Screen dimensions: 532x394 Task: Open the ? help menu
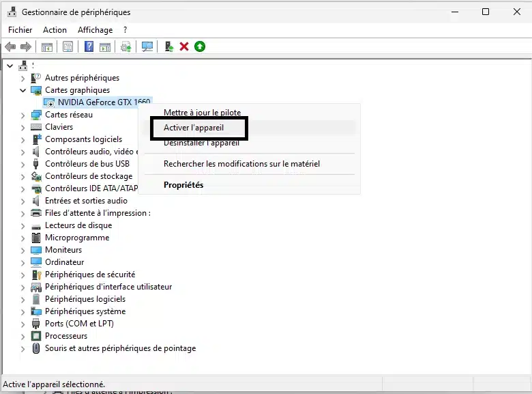pos(125,30)
